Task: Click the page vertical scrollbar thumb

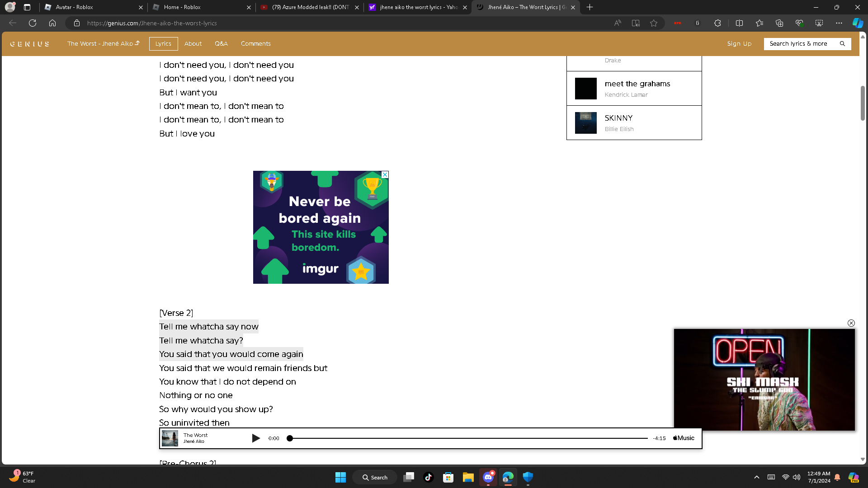Action: click(x=863, y=103)
